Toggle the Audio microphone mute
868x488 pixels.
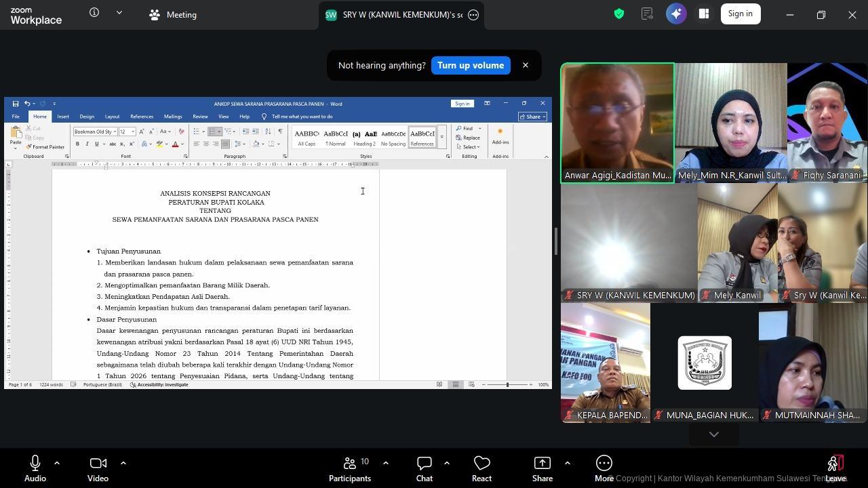pos(35,468)
